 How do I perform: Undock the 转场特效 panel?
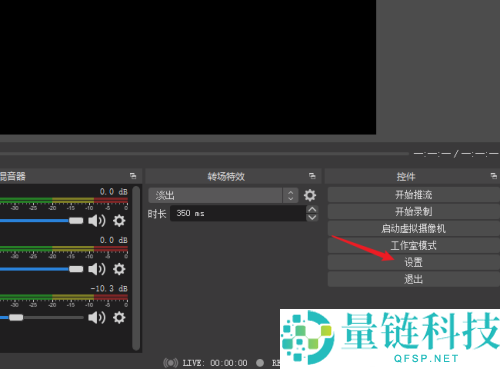pos(312,176)
